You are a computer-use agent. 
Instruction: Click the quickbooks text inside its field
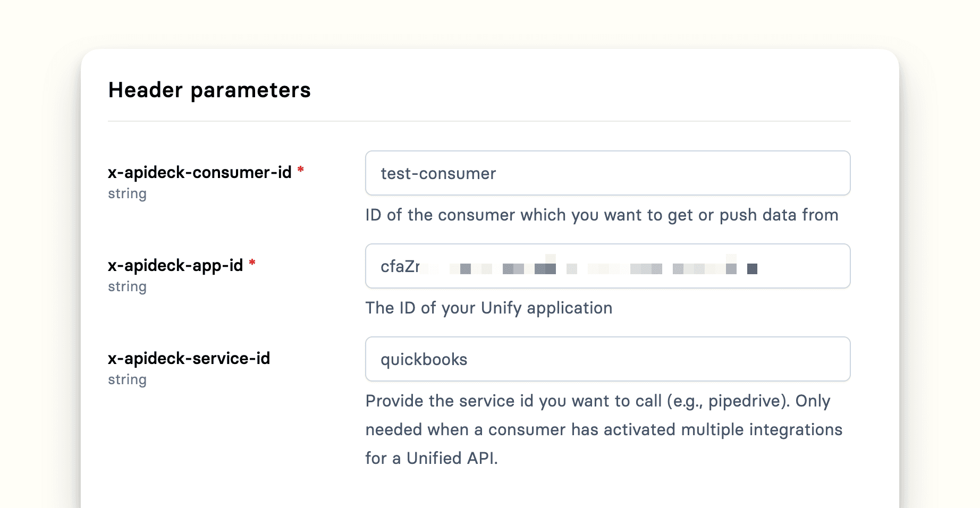pyautogui.click(x=424, y=359)
